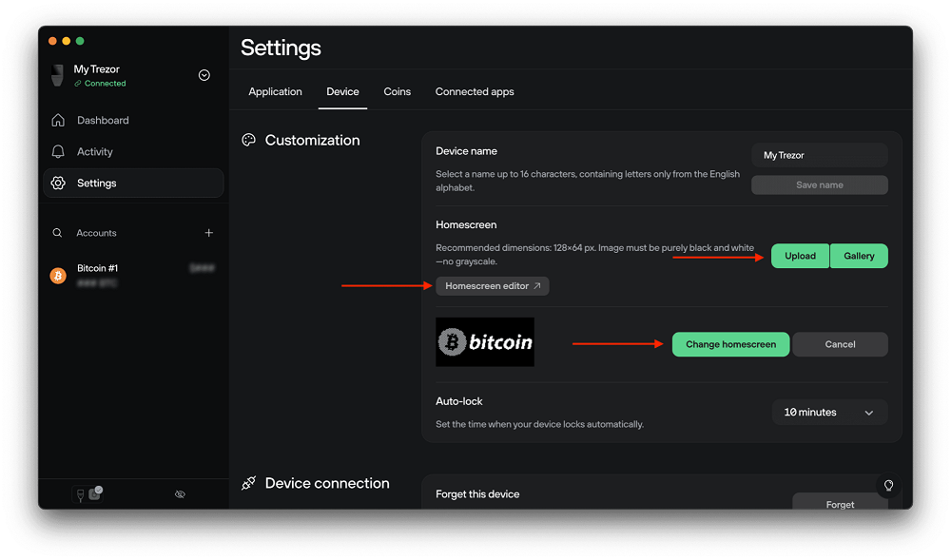Screen dimensions: 951x560
Task: Expand the My Trezor device switcher chevron
Action: pyautogui.click(x=204, y=75)
